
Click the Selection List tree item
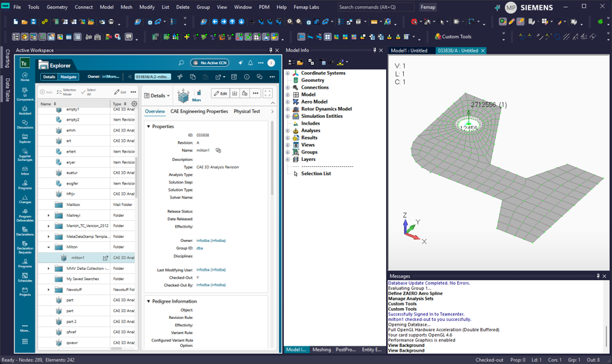(x=316, y=174)
